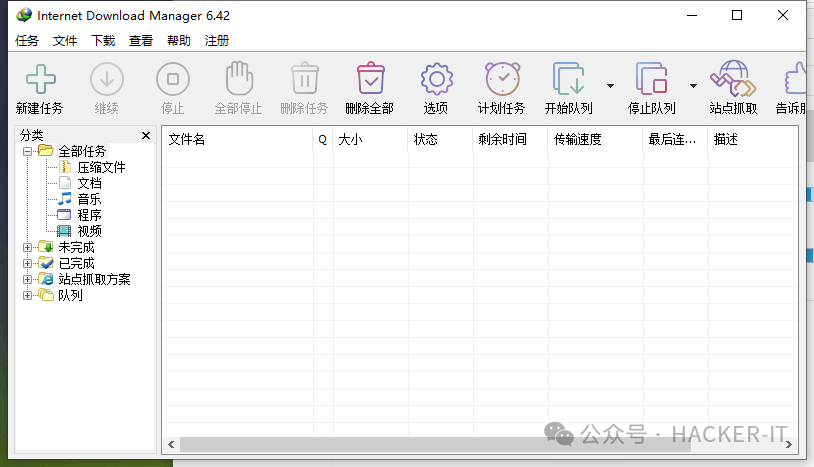The width and height of the screenshot is (814, 467).
Task: Click the 新建任务 plus icon
Action: 40,79
